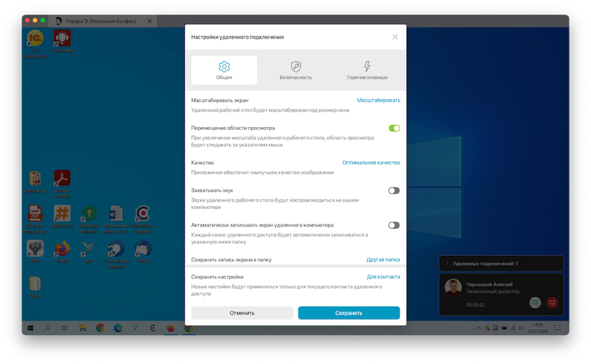
Task: Disable the Перемещение области просмотра toggle
Action: (394, 128)
